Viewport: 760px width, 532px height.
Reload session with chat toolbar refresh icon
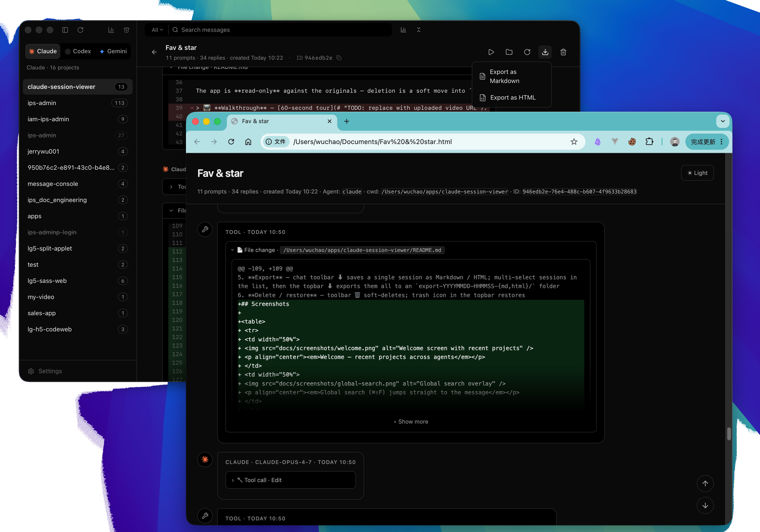point(527,52)
